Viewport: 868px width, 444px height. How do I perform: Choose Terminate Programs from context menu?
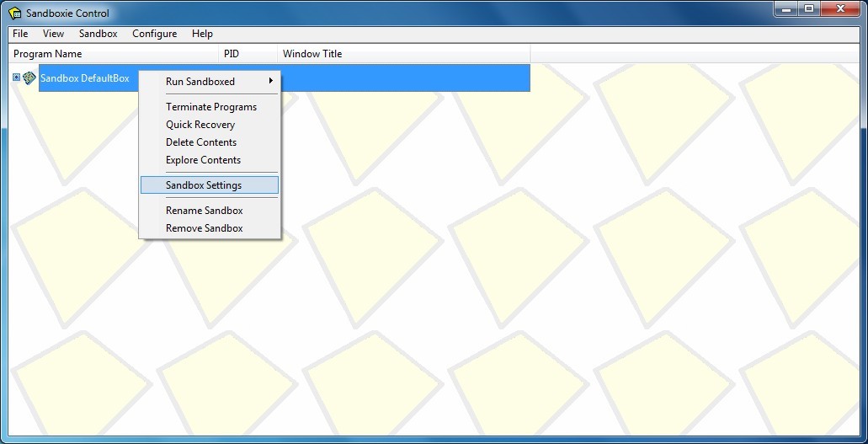(x=210, y=107)
